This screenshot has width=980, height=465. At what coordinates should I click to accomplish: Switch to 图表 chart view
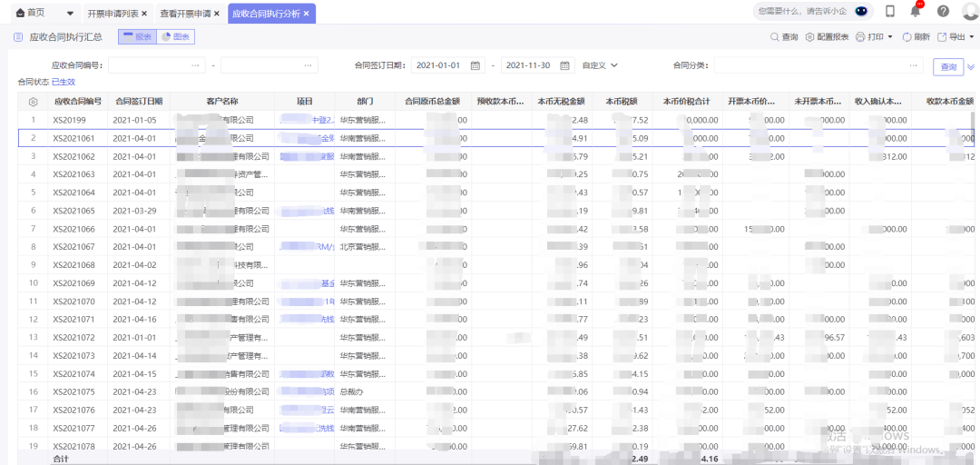[176, 37]
